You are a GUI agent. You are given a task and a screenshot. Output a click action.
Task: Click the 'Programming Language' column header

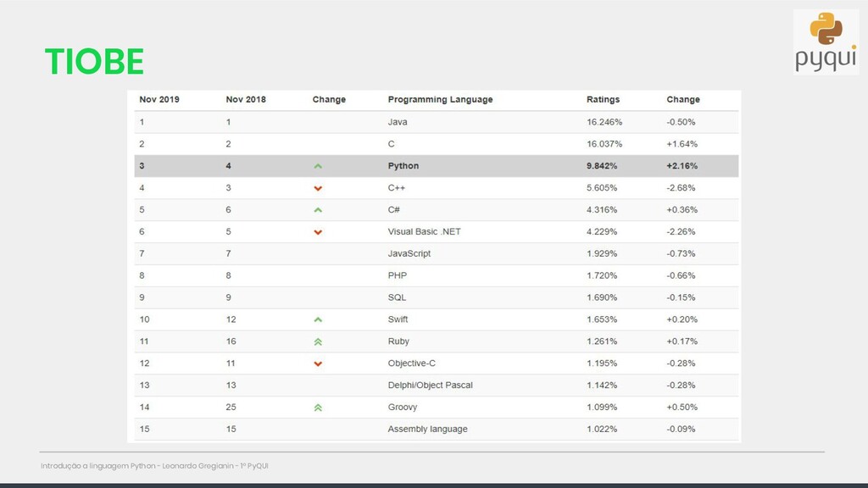440,100
